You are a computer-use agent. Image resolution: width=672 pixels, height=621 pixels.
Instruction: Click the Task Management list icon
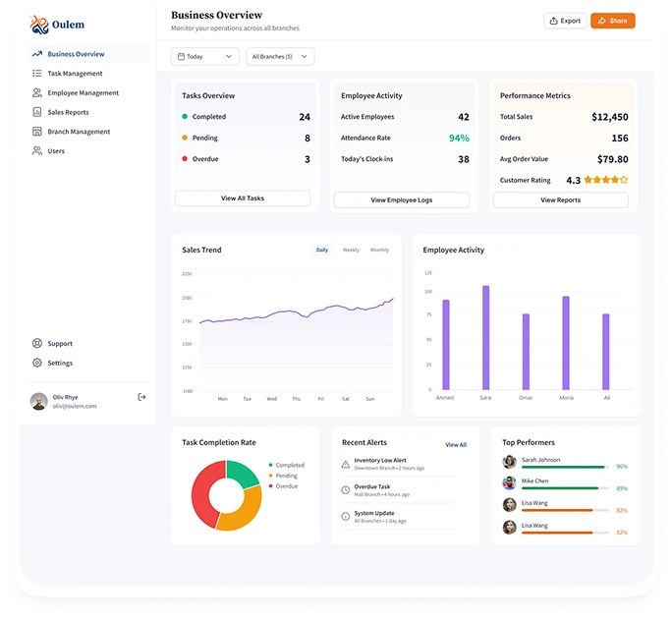(37, 74)
